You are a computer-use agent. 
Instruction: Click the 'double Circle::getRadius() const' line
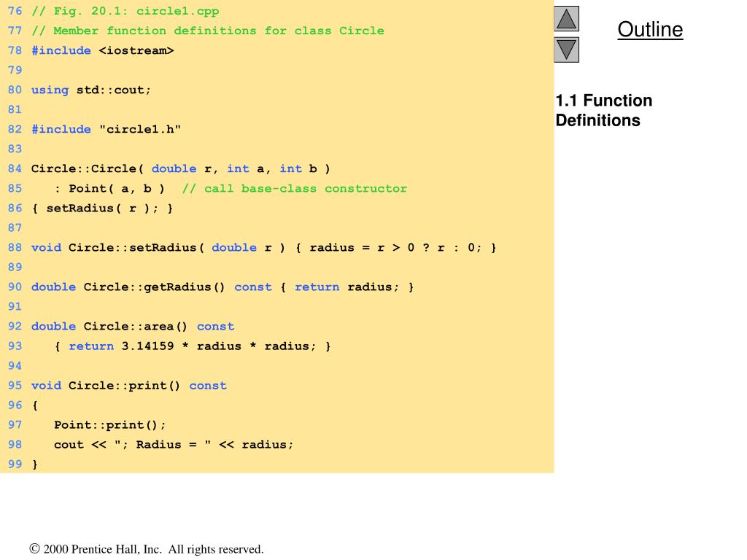[222, 287]
